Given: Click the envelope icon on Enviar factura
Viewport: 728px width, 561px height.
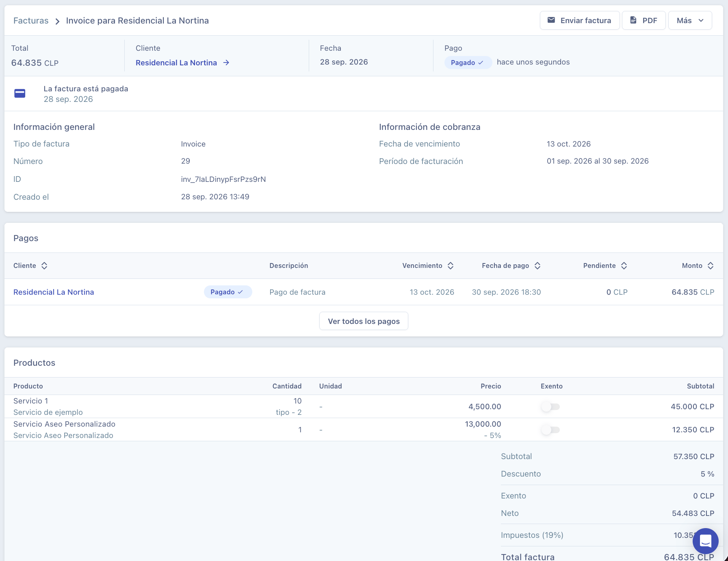Looking at the screenshot, I should coord(551,20).
